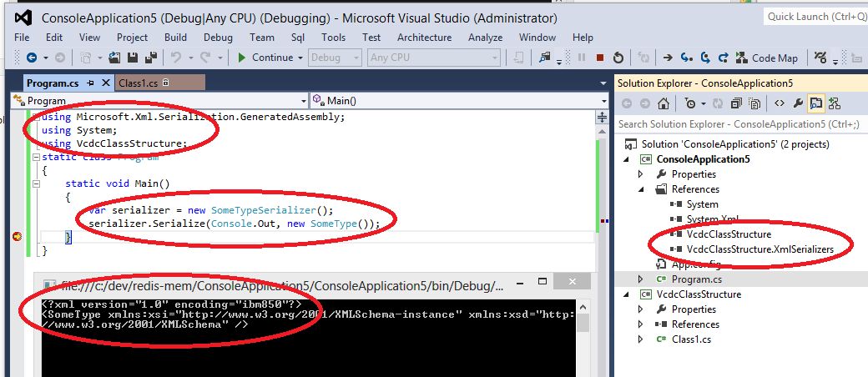This screenshot has height=377, width=868.
Task: Click the Solution Explorer Home icon
Action: [664, 103]
